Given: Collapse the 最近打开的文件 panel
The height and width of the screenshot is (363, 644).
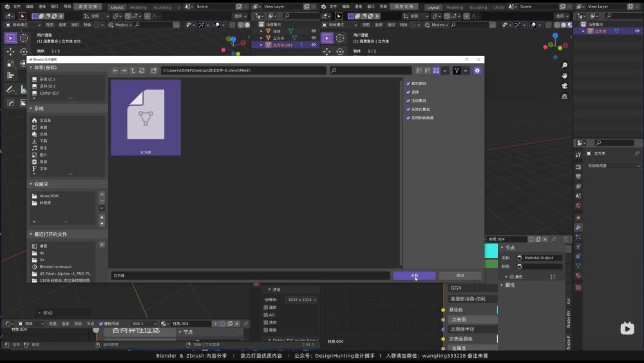Looking at the screenshot, I should point(31,234).
